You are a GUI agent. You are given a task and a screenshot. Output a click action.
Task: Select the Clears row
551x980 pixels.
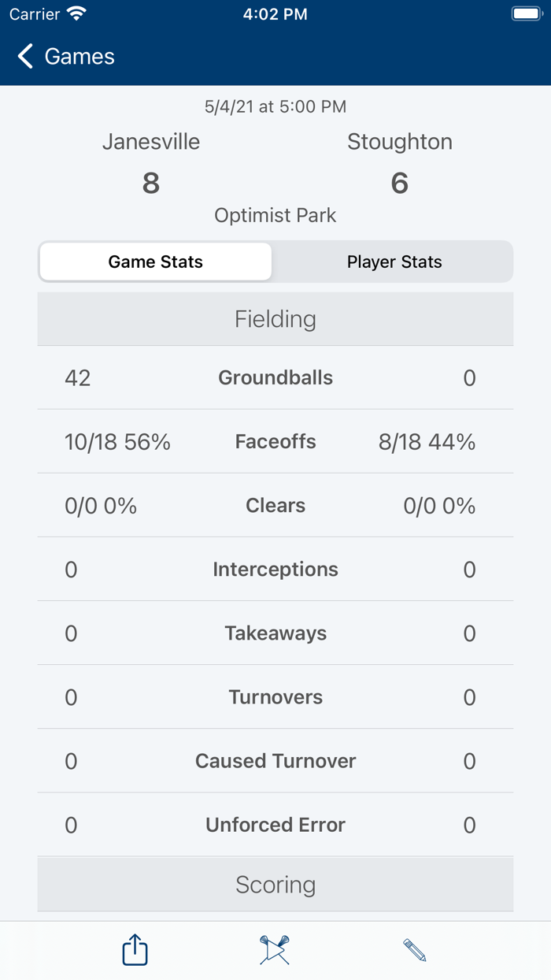275,505
